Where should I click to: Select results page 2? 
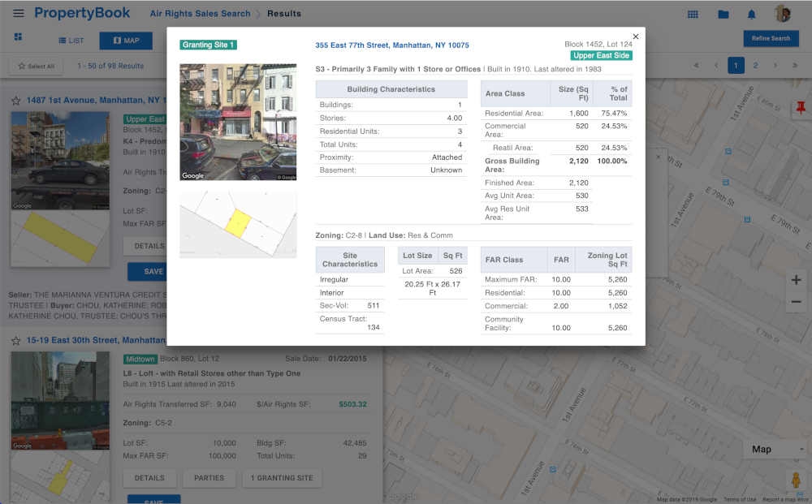pyautogui.click(x=755, y=65)
